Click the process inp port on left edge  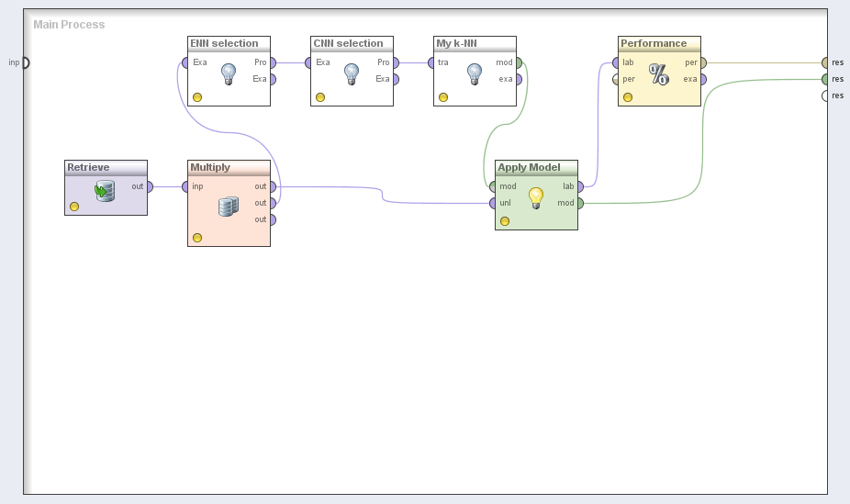(x=25, y=62)
